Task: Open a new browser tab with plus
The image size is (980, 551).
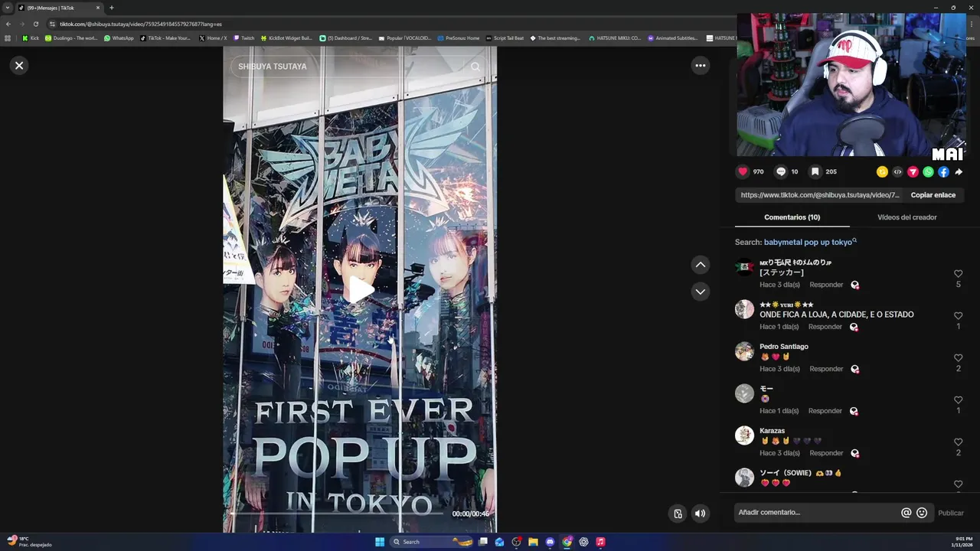Action: pos(112,8)
